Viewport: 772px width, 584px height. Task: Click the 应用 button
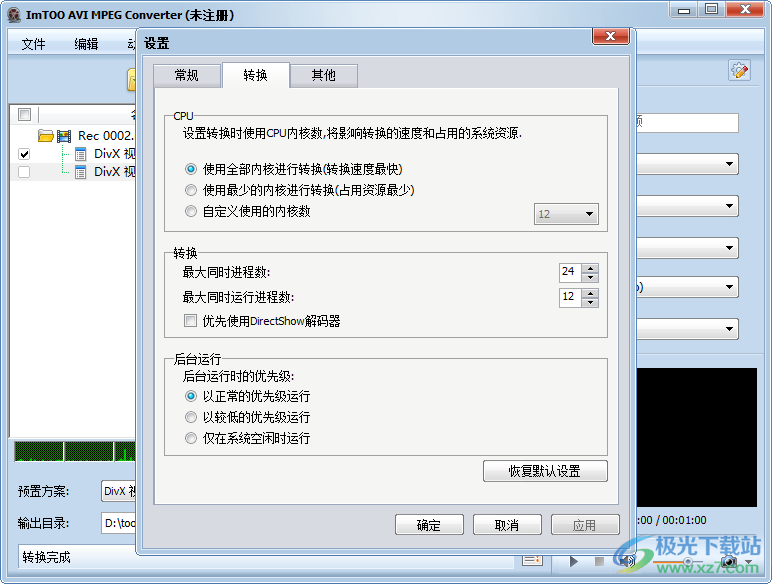pyautogui.click(x=585, y=525)
